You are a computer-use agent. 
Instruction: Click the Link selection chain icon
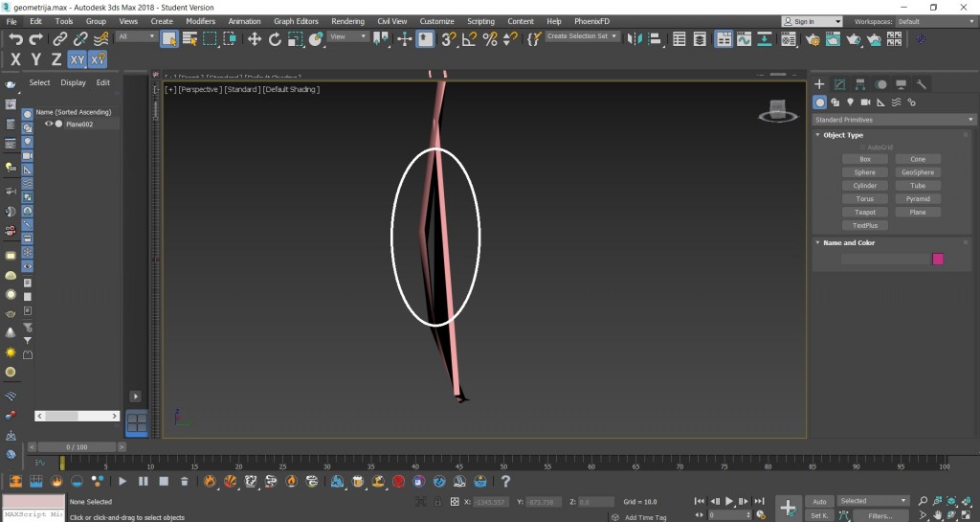point(59,38)
